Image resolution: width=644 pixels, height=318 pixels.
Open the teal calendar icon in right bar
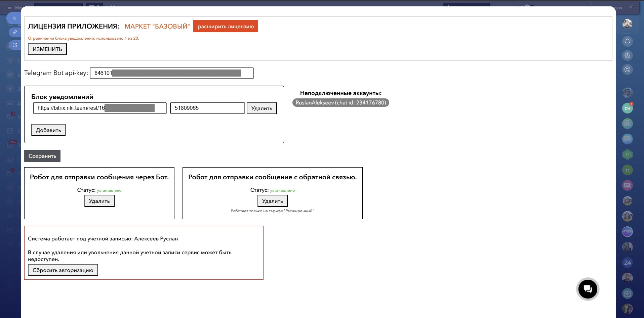tap(627, 293)
